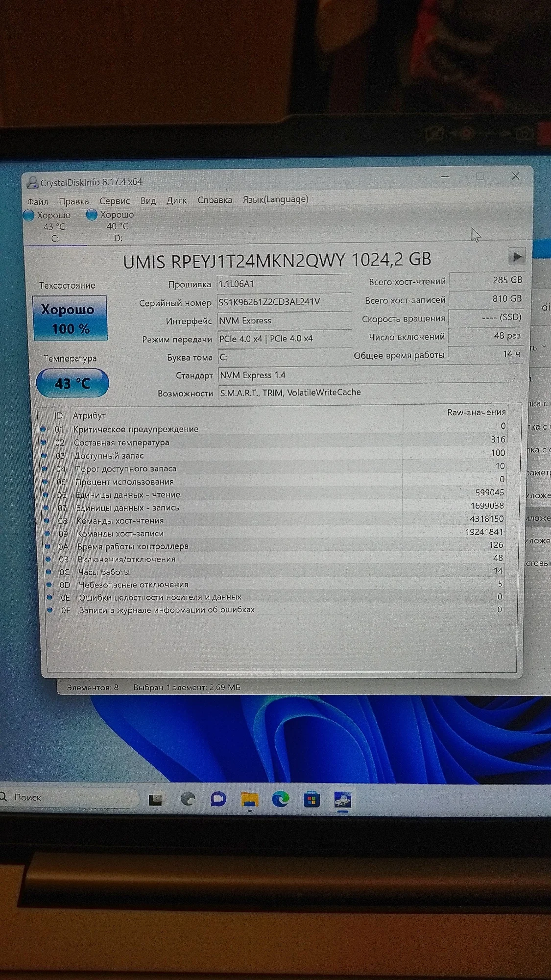Open the Вид menu

click(148, 200)
